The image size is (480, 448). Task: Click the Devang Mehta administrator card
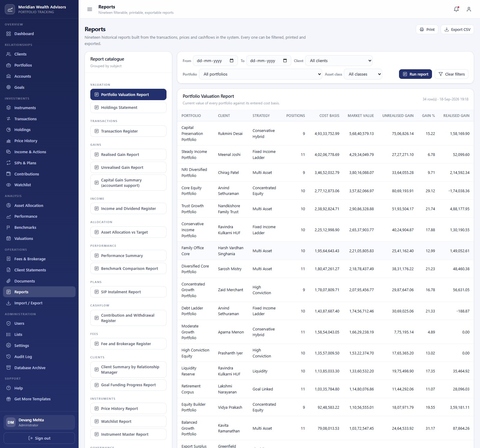[39, 423]
